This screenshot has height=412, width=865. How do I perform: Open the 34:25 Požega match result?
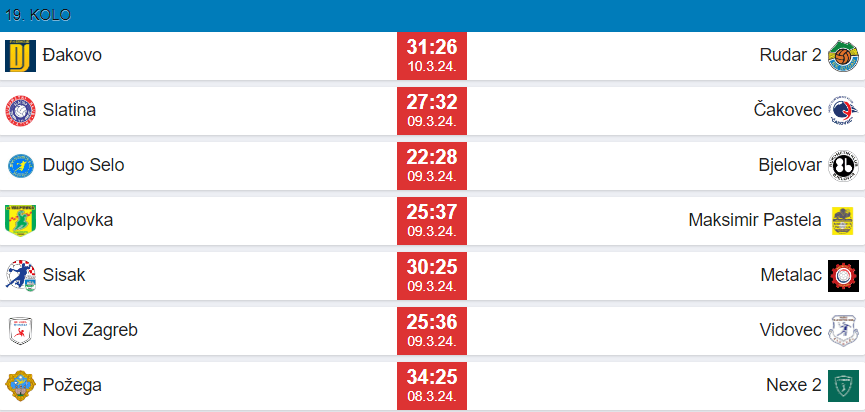pos(432,385)
